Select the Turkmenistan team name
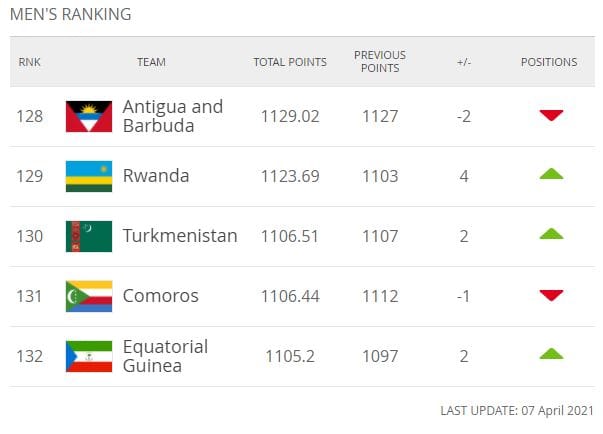The width and height of the screenshot is (603, 434). [180, 236]
